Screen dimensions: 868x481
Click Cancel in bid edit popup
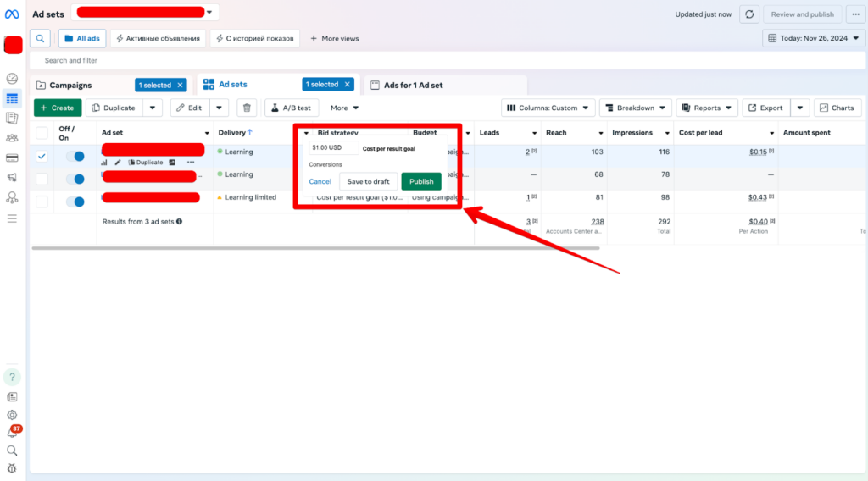pyautogui.click(x=320, y=181)
